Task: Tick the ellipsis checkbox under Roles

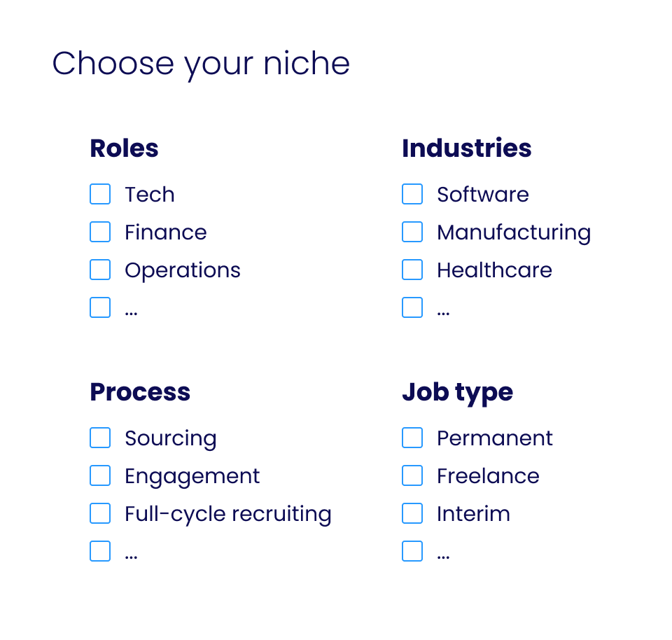Action: pyautogui.click(x=100, y=307)
